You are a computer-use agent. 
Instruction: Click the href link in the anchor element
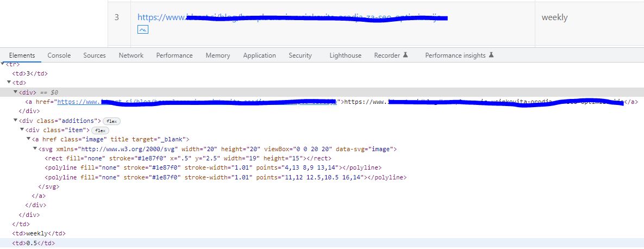pos(197,102)
